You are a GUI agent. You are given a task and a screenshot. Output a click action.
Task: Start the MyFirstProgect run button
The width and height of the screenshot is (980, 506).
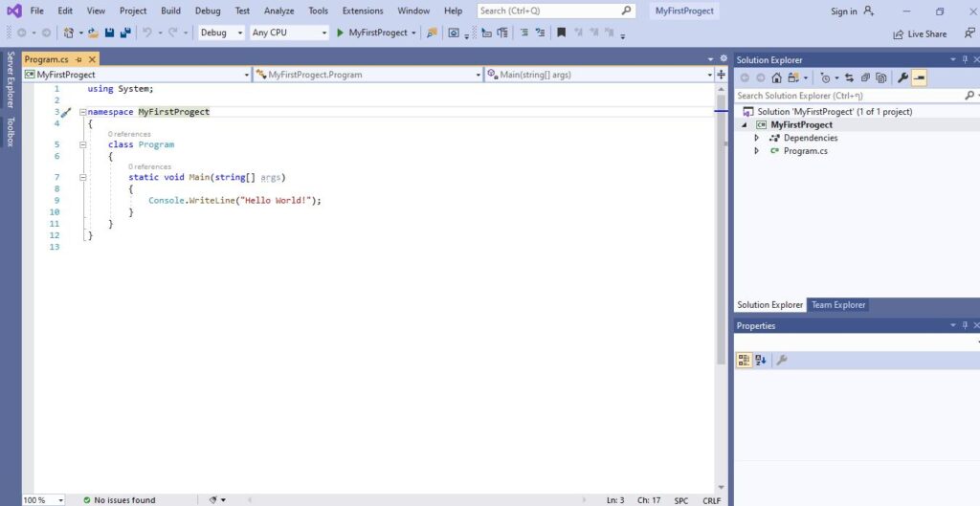[371, 33]
